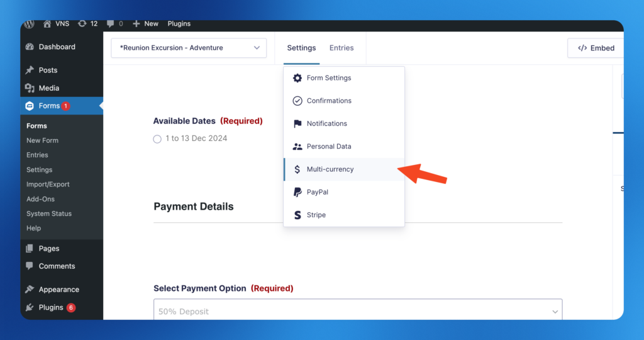This screenshot has height=340, width=644.
Task: Open the Import/Export link in sidebar
Action: (48, 184)
